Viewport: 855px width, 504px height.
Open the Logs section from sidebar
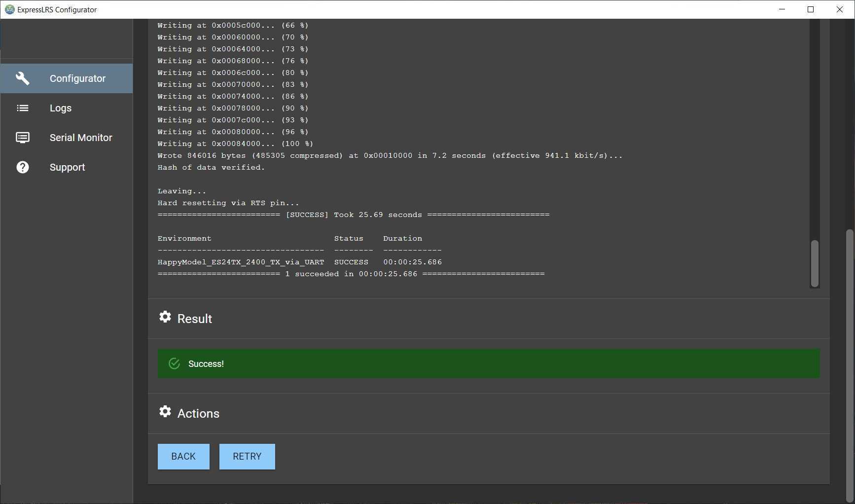[x=61, y=108]
